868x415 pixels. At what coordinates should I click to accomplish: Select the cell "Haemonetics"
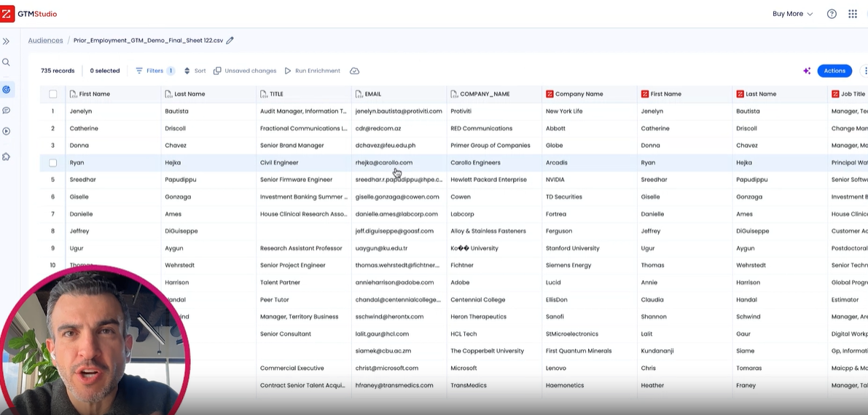(x=589, y=386)
